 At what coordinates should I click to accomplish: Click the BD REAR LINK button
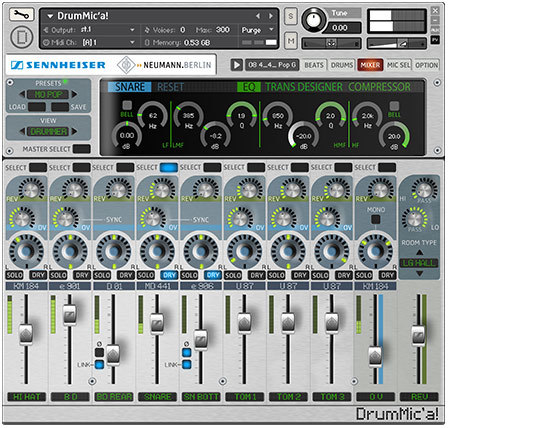(x=99, y=364)
